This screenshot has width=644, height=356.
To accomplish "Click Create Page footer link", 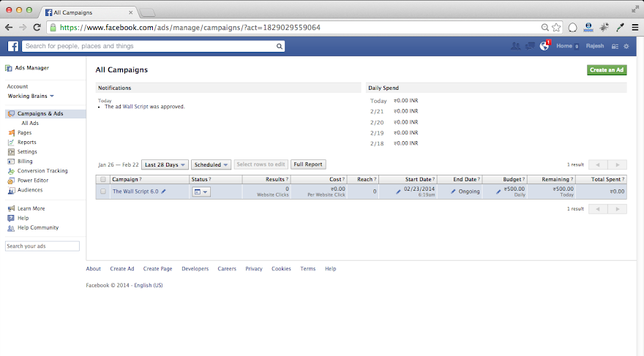I will (x=158, y=269).
